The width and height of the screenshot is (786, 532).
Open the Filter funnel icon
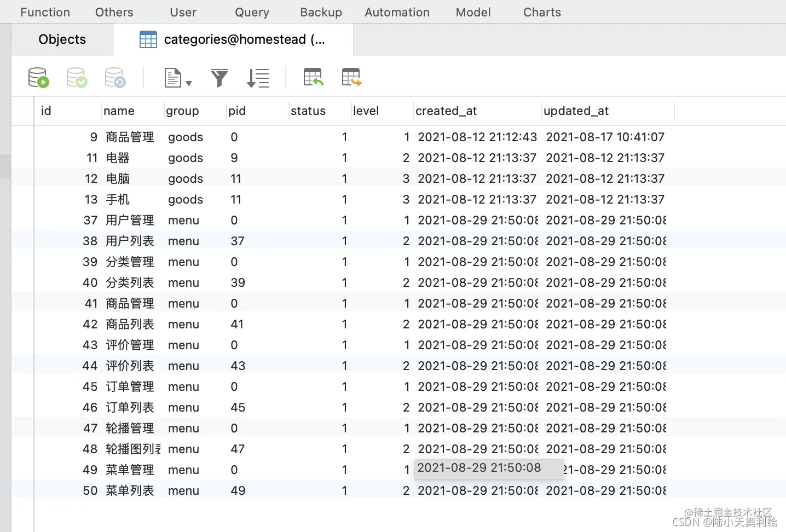219,78
